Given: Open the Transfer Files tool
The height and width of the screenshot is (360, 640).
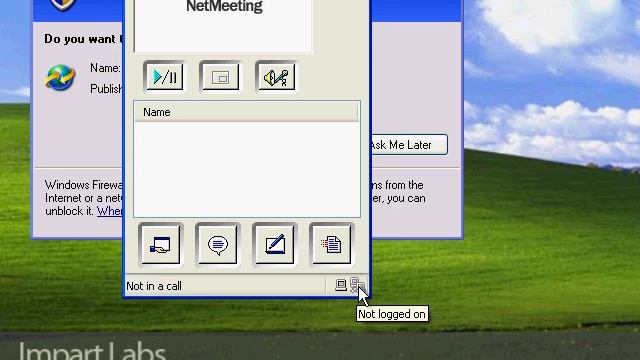Looking at the screenshot, I should (x=331, y=244).
